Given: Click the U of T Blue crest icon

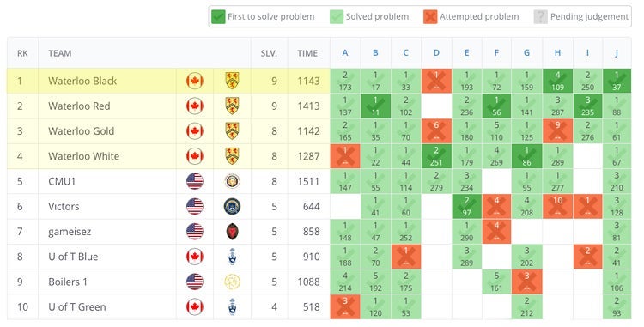Looking at the screenshot, I should click(232, 257).
